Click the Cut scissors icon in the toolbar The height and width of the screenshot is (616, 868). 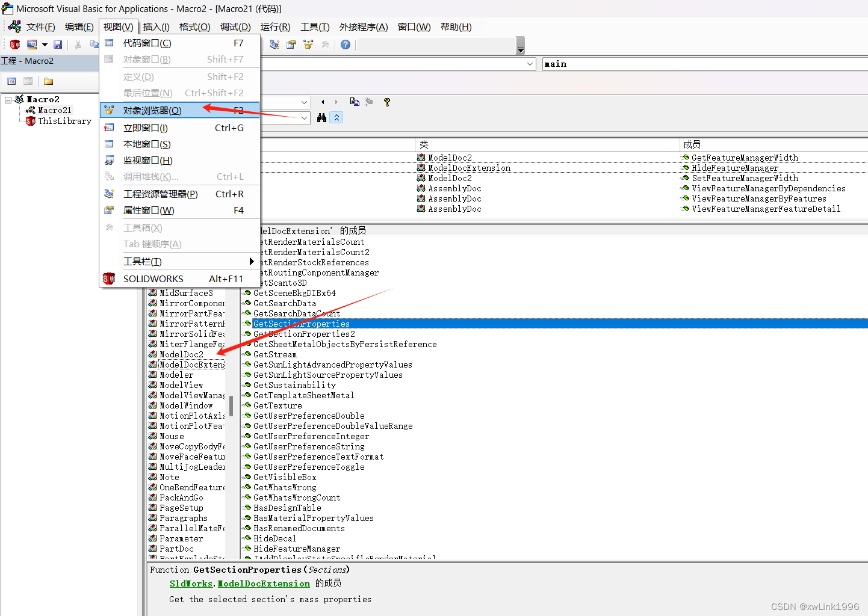click(x=78, y=45)
